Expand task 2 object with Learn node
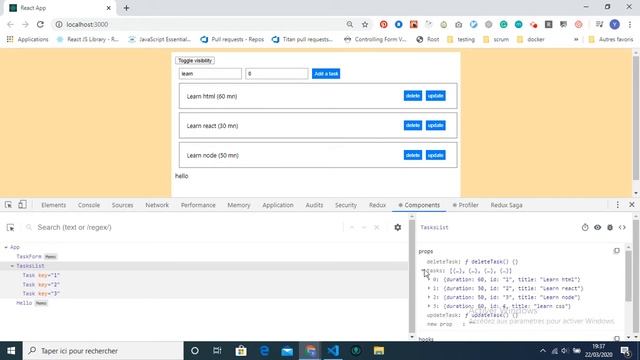This screenshot has width=640, height=360. 429,297
